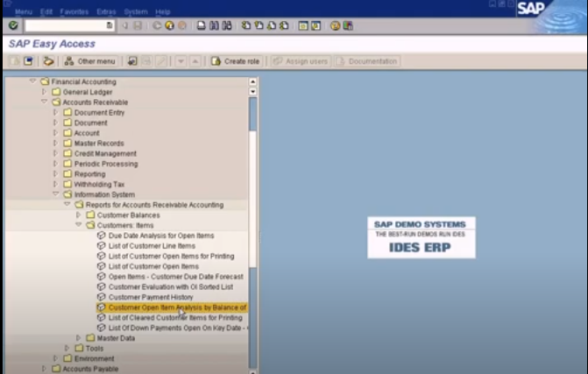Create a new session icon
This screenshot has height=374, width=588.
(303, 25)
